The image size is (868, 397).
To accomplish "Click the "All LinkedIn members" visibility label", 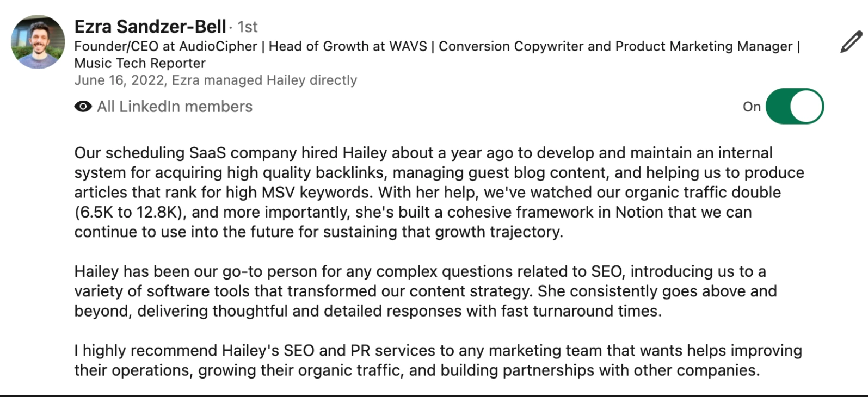I will click(x=175, y=107).
